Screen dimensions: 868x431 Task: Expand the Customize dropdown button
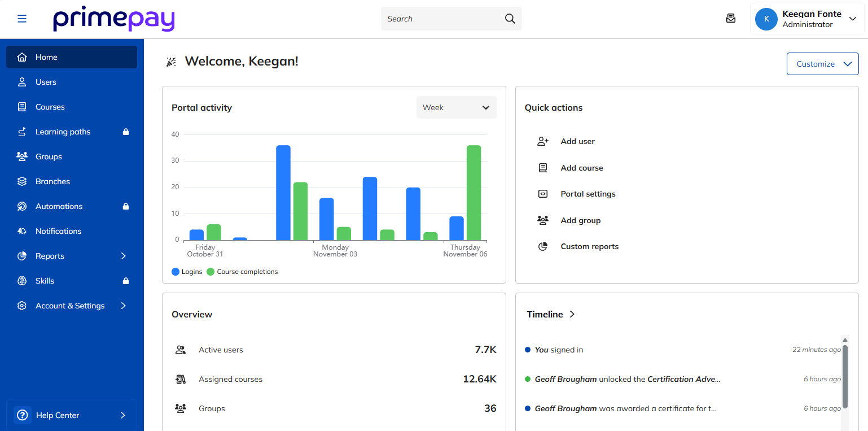pyautogui.click(x=822, y=64)
